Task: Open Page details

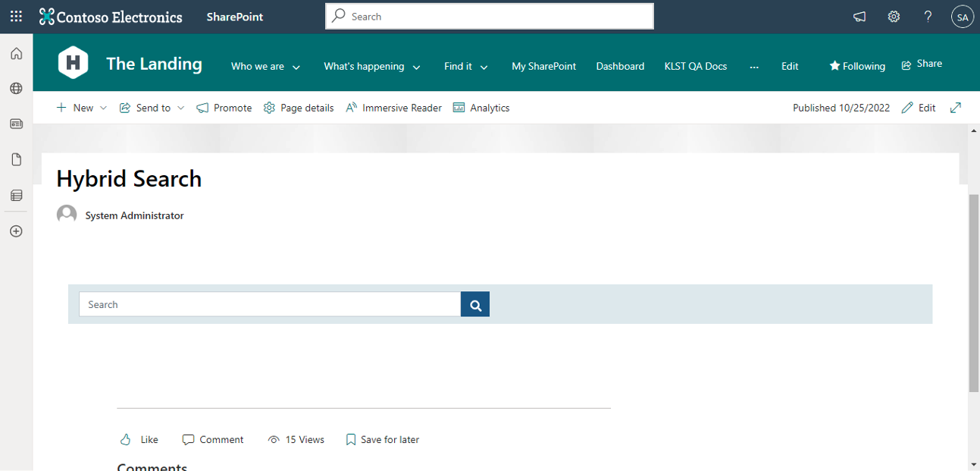Action: (x=299, y=108)
